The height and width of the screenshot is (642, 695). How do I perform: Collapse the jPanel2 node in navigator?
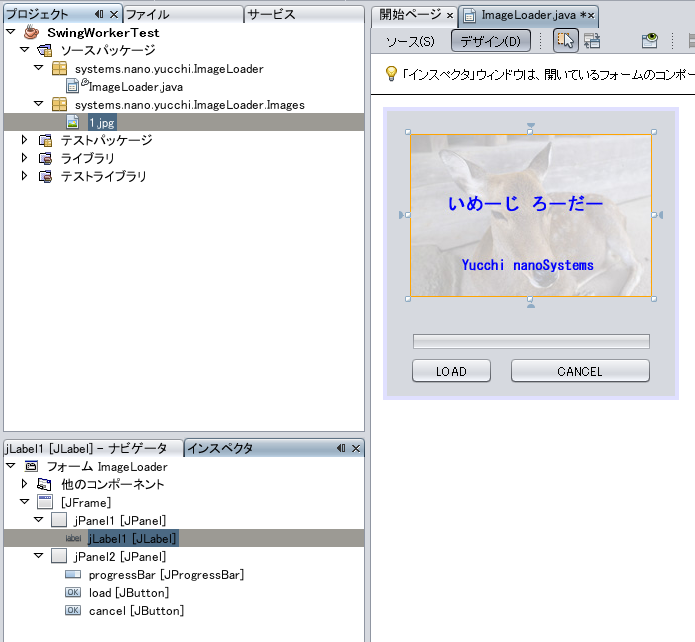(39, 556)
